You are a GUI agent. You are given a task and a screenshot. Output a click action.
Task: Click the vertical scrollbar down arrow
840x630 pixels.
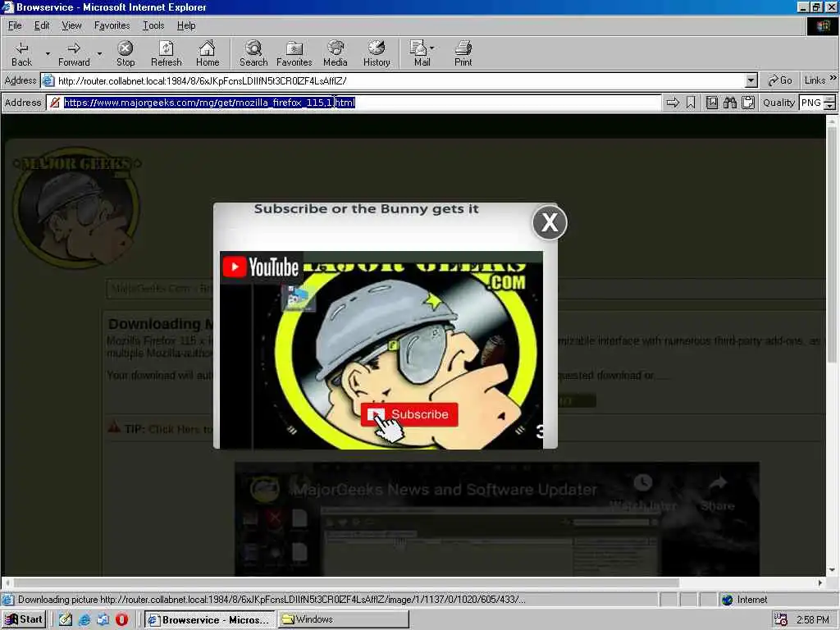[832, 570]
